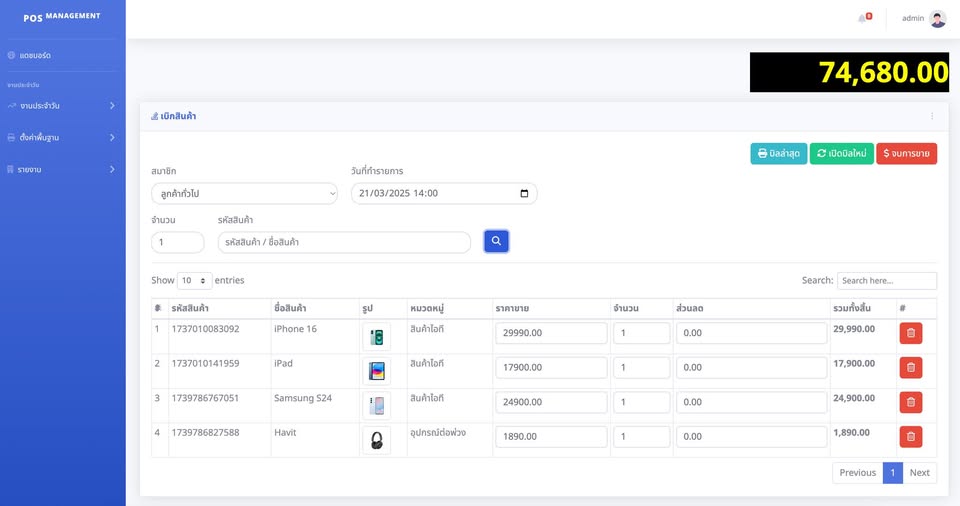Open the calendar picker in date field
960x506 pixels.
[524, 194]
